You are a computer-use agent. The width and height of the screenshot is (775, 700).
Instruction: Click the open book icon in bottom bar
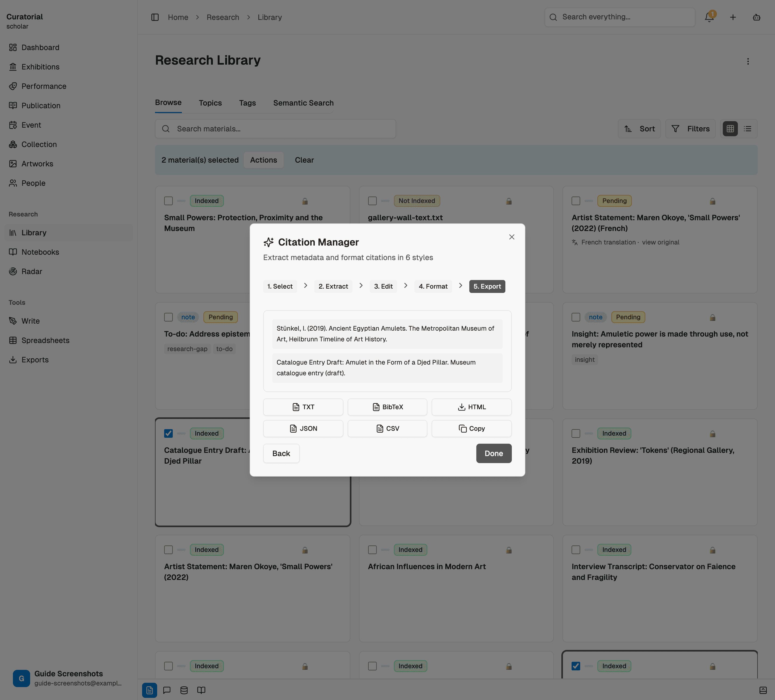point(202,690)
